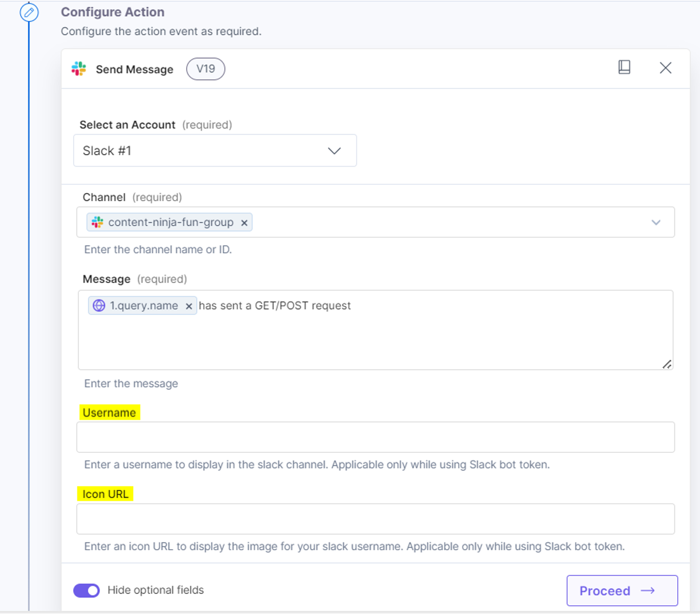700x614 pixels.
Task: Click inside the Icon URL input field
Action: point(375,519)
